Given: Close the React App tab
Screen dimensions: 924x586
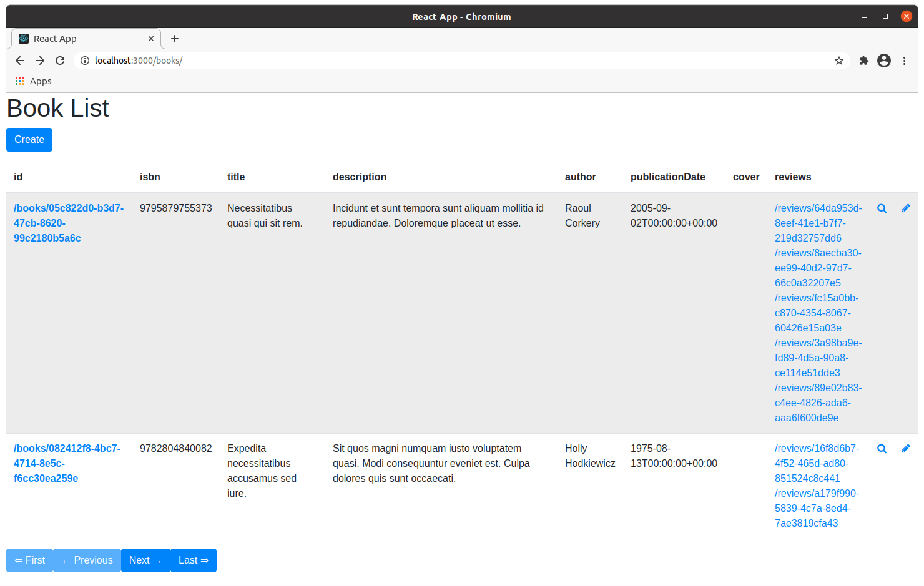Looking at the screenshot, I should pos(151,39).
